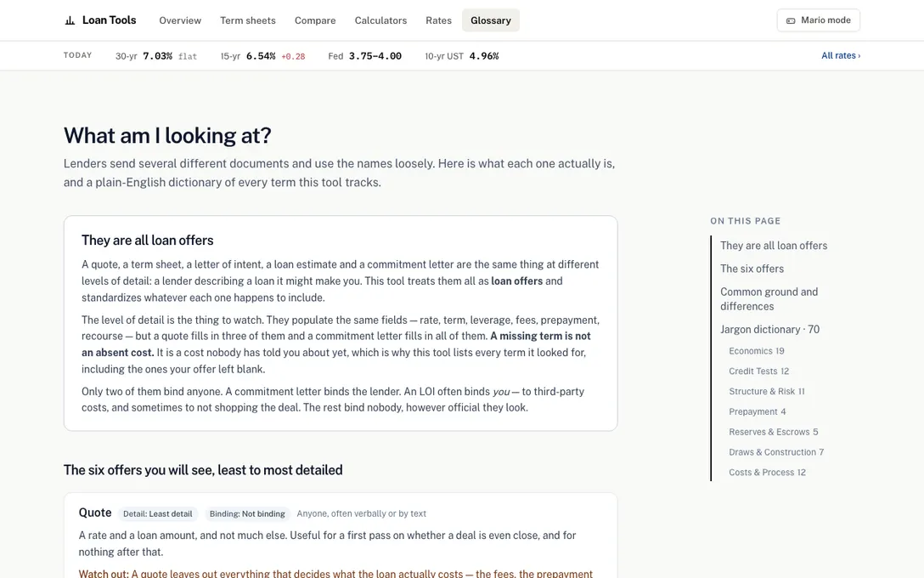Viewport: 924px width, 578px height.
Task: Click the Loan Tools brand name
Action: 109,20
